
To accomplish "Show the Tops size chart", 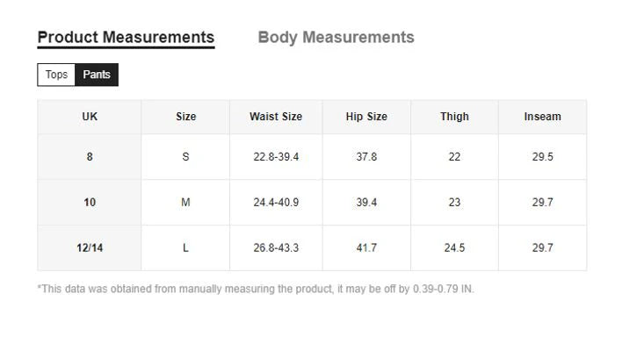I will (56, 75).
